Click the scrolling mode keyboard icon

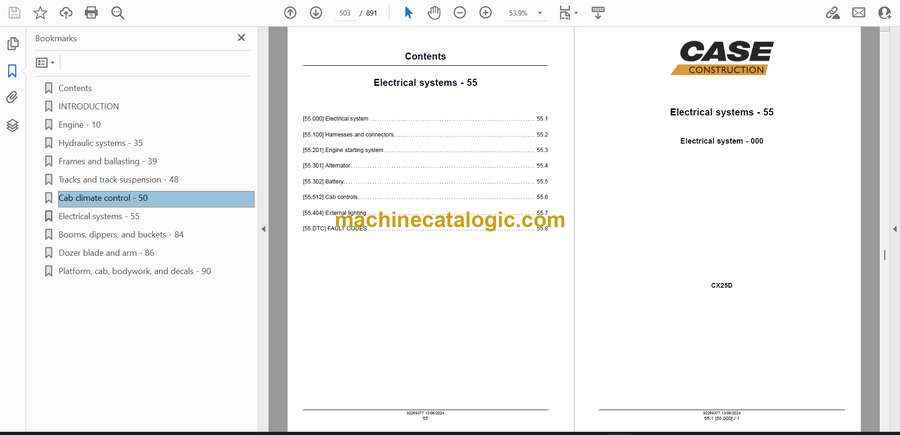coord(598,13)
